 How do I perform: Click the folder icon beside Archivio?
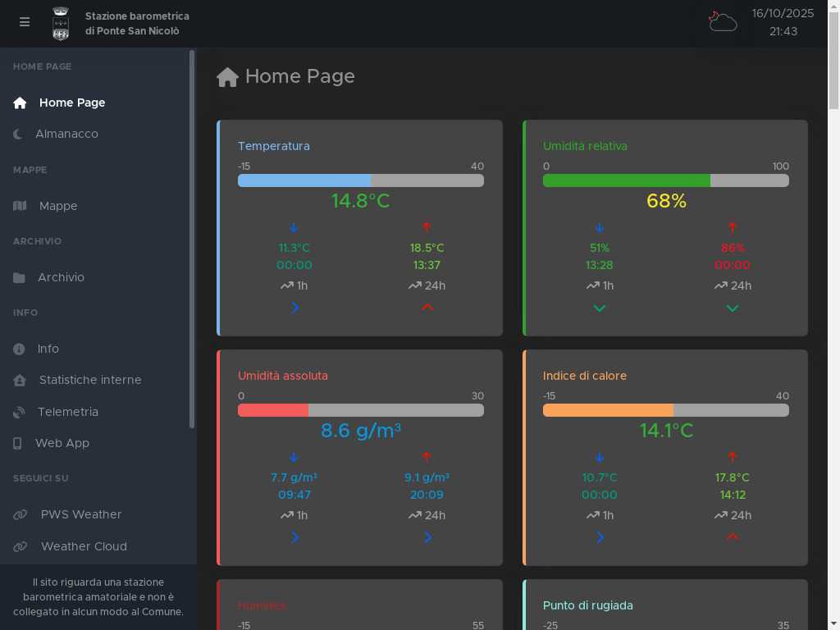[x=20, y=278]
